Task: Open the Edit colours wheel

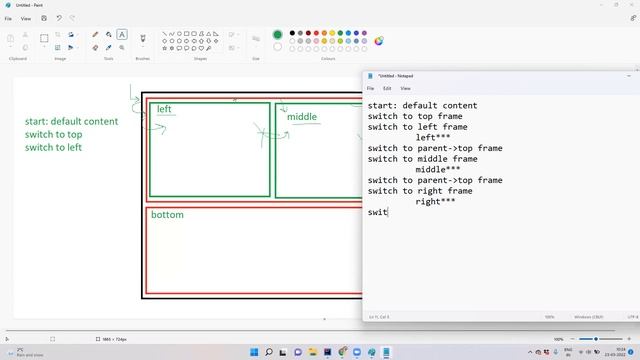Action: point(379,41)
